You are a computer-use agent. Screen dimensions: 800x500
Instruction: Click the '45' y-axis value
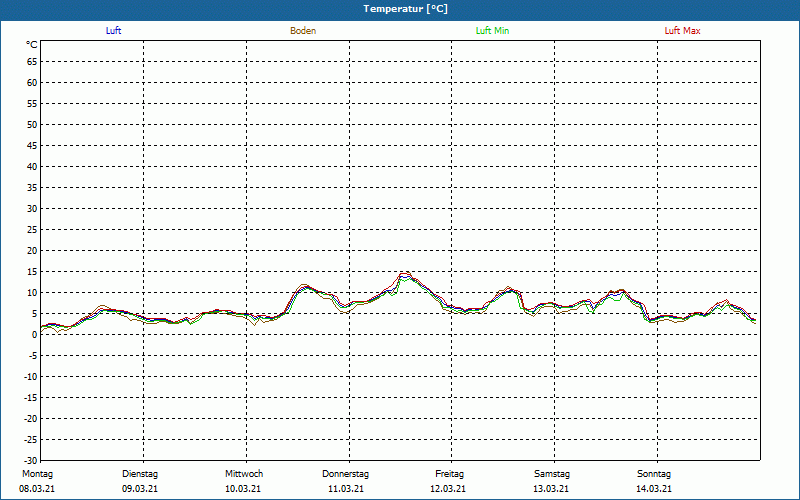click(x=32, y=146)
